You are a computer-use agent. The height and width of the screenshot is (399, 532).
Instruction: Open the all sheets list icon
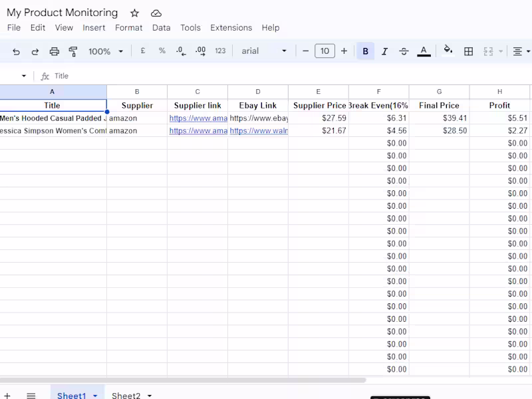tap(31, 395)
